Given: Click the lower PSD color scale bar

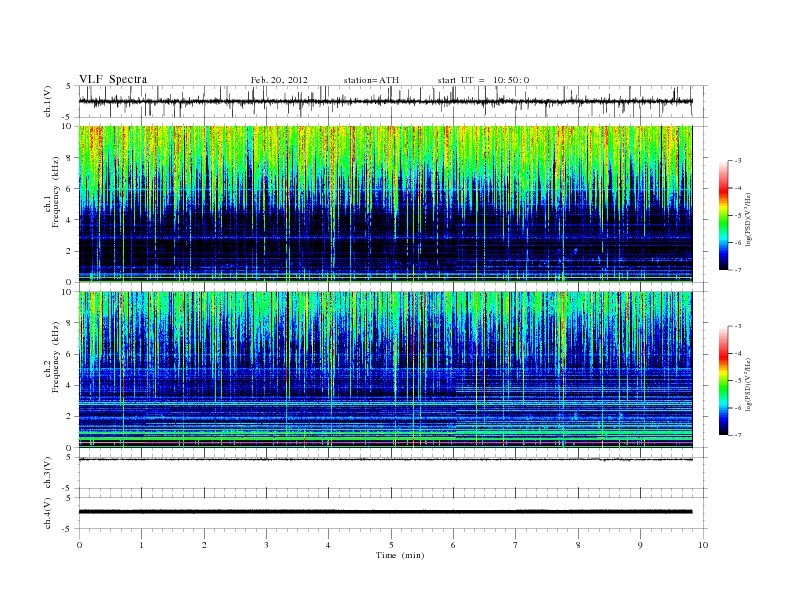Looking at the screenshot, I should 724,380.
